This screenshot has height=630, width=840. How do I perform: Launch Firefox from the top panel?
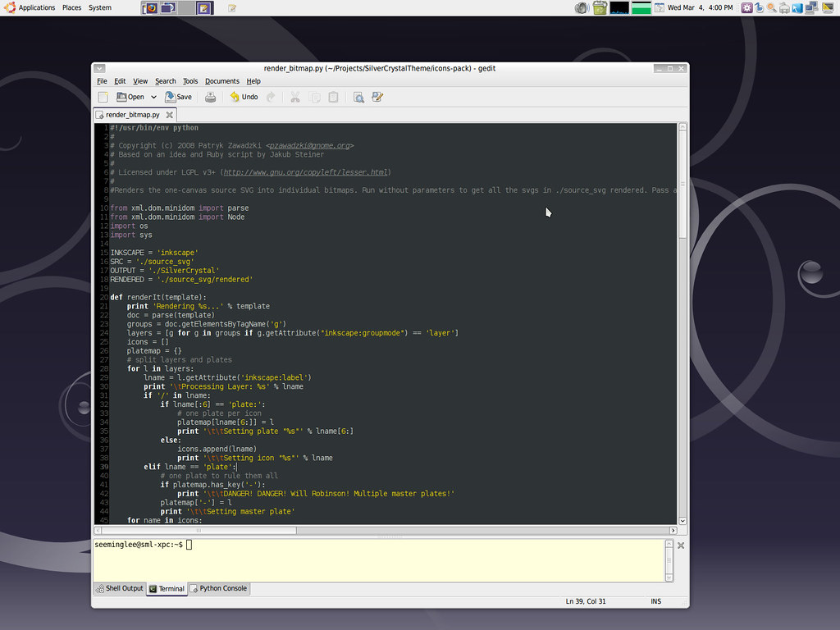click(x=150, y=8)
